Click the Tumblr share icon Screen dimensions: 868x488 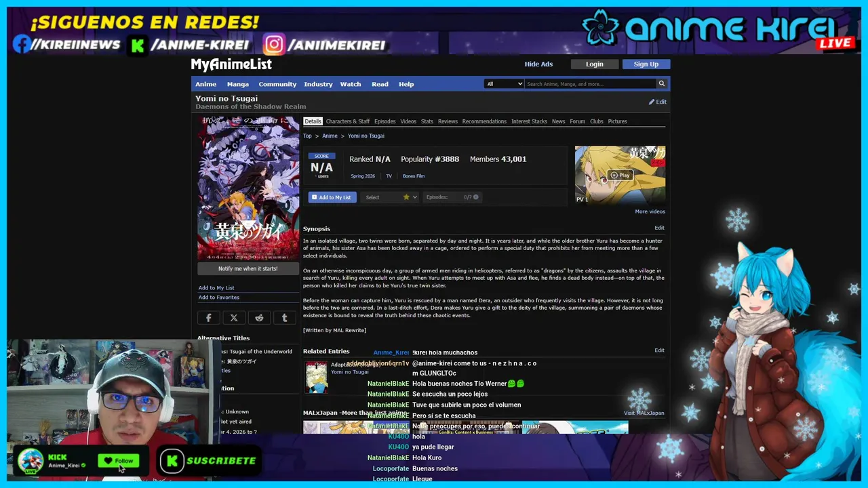click(x=284, y=317)
